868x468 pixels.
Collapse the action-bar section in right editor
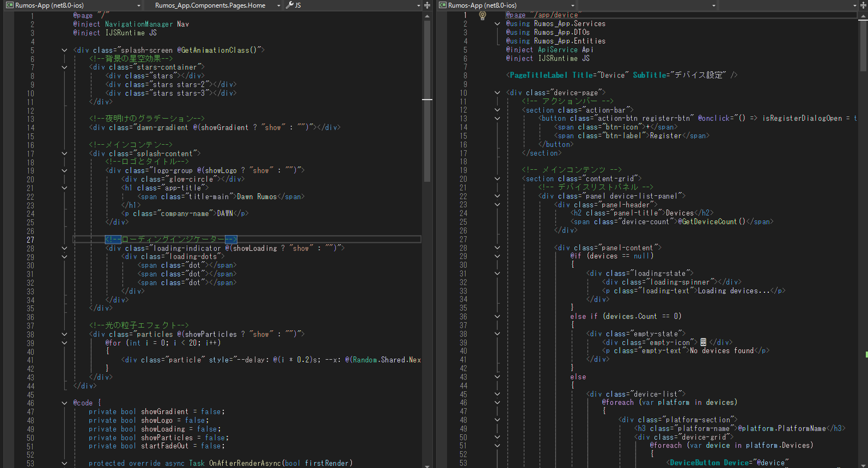(497, 110)
